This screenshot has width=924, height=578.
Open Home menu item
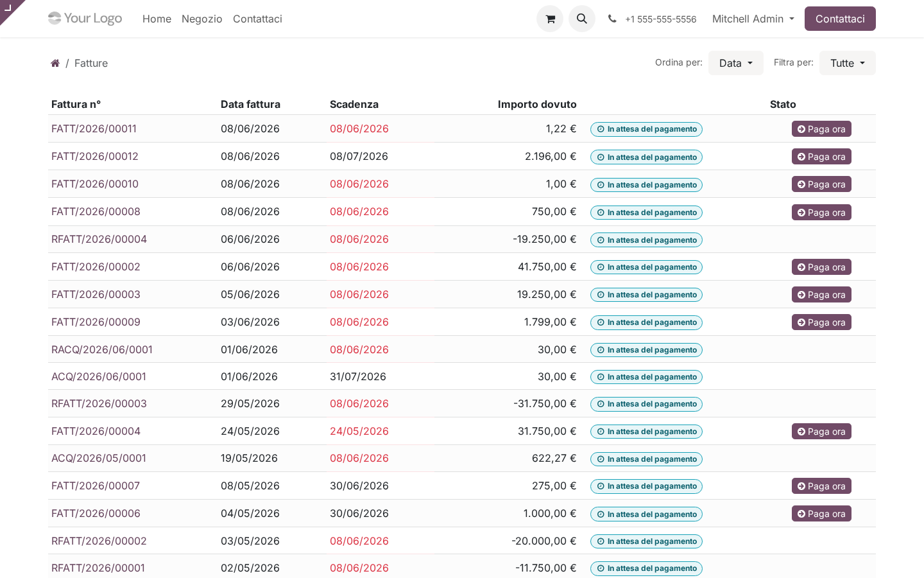tap(157, 19)
